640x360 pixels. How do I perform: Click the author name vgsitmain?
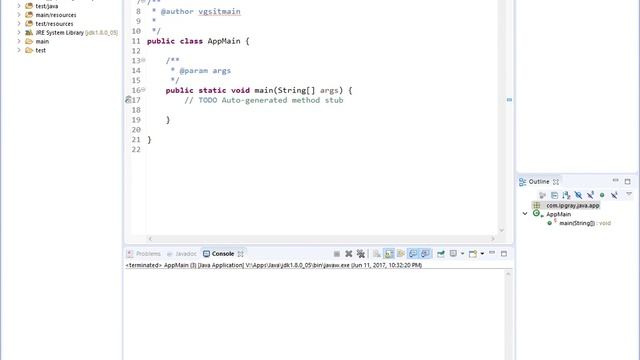pos(219,12)
